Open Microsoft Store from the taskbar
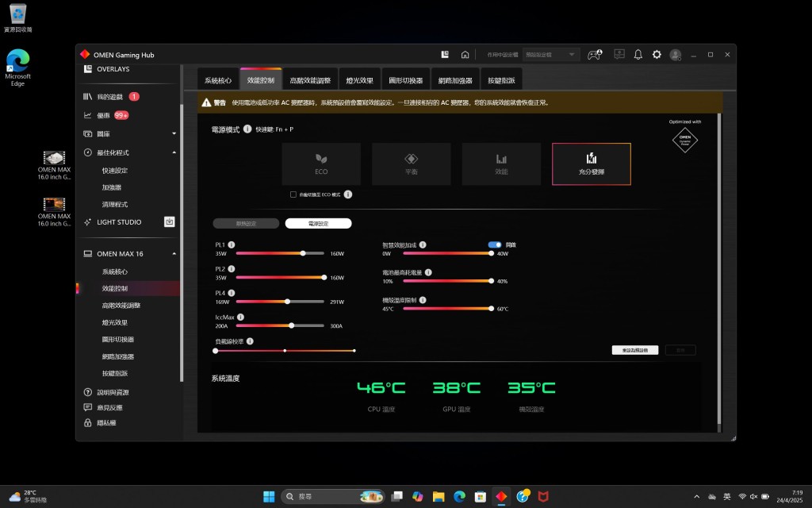Image resolution: width=812 pixels, height=508 pixels. click(x=481, y=497)
